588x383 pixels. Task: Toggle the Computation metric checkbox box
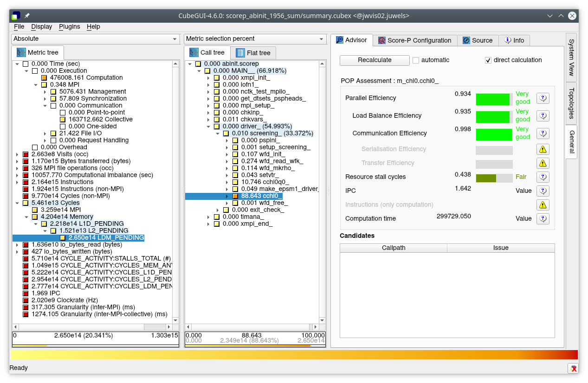click(x=44, y=78)
